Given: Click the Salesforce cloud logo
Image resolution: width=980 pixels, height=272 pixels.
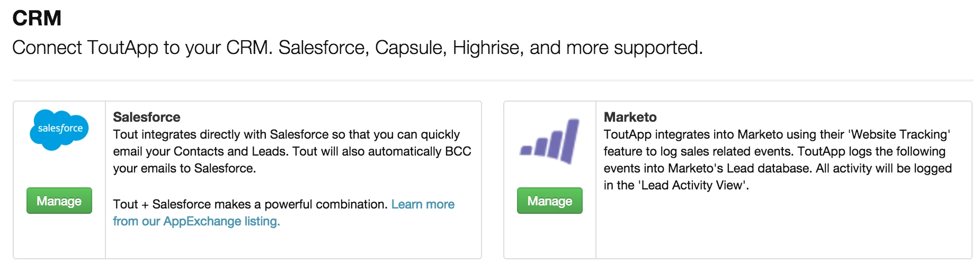Looking at the screenshot, I should 59,129.
